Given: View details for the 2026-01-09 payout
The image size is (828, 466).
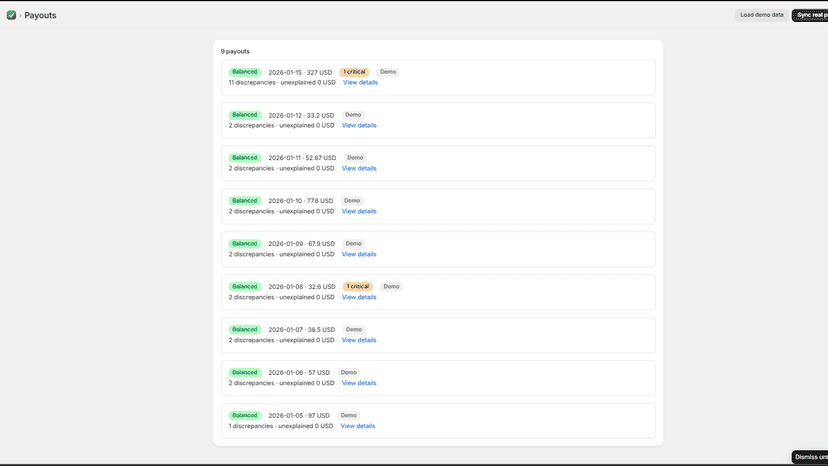Looking at the screenshot, I should point(359,254).
